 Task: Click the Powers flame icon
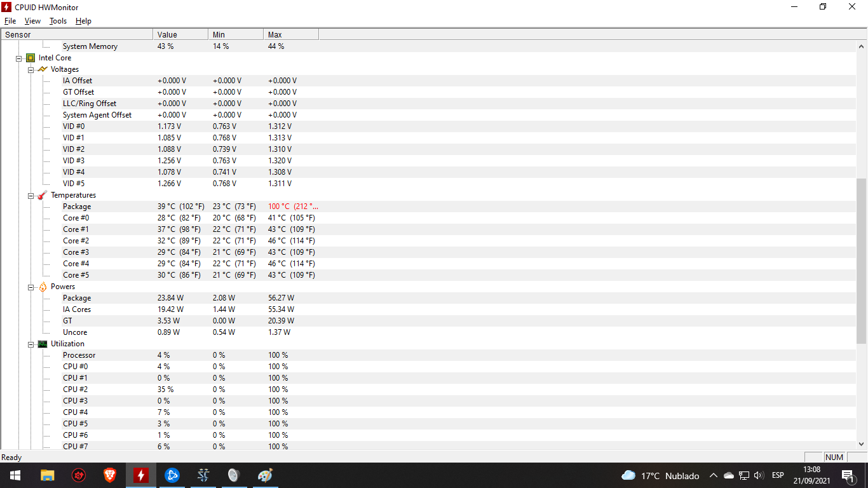point(43,287)
